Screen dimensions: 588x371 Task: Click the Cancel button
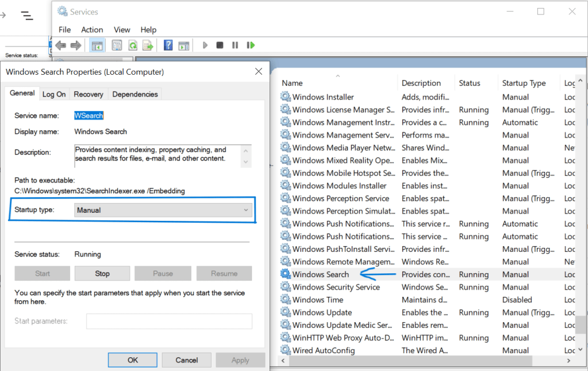click(x=186, y=360)
